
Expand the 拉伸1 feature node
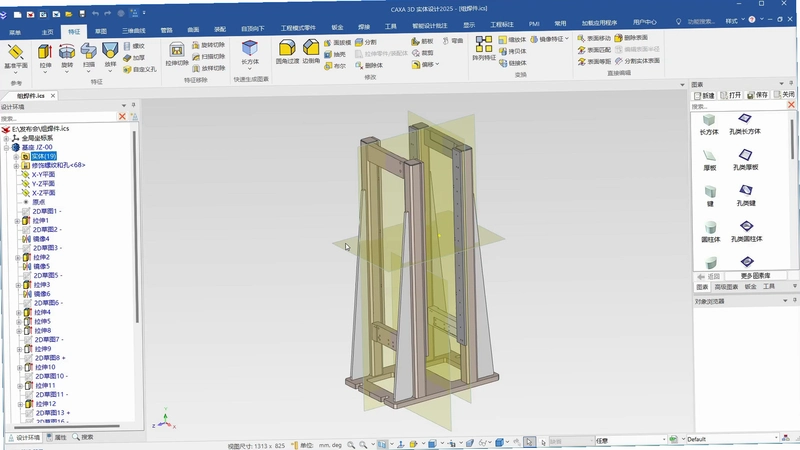[x=17, y=221]
